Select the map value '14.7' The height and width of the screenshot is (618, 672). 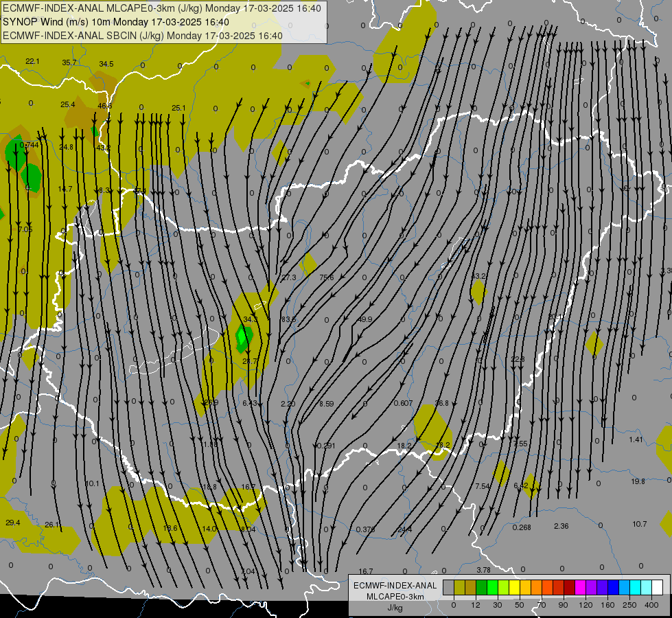(65, 189)
